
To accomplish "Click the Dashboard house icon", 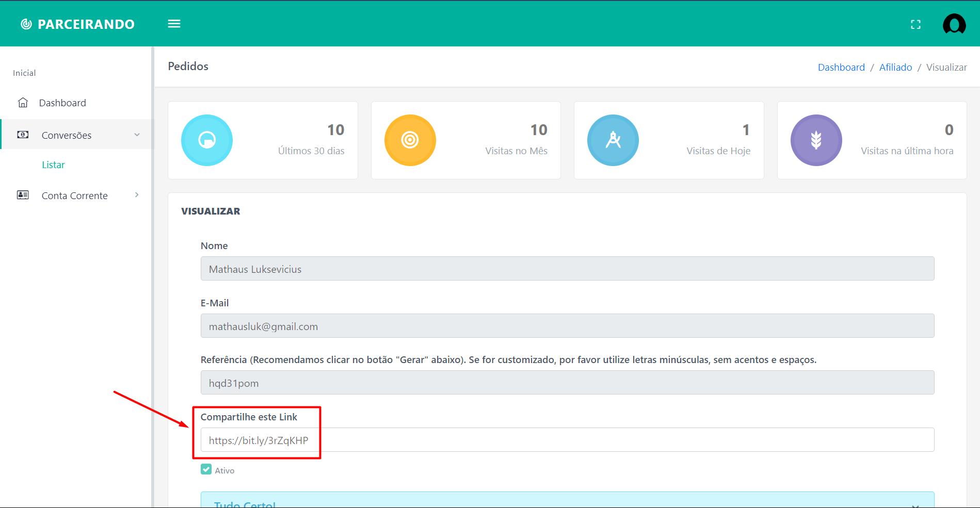I will coord(23,103).
